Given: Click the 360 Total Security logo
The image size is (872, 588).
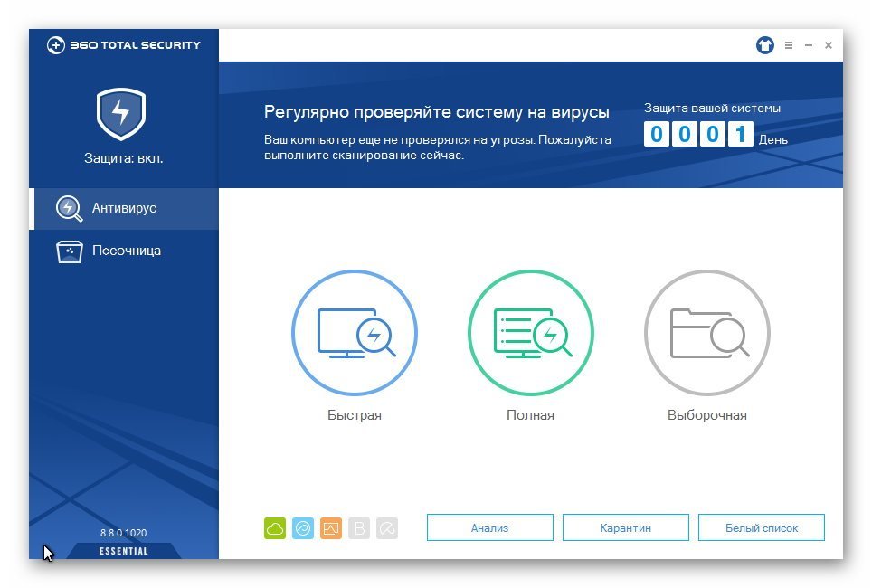Looking at the screenshot, I should (x=123, y=45).
